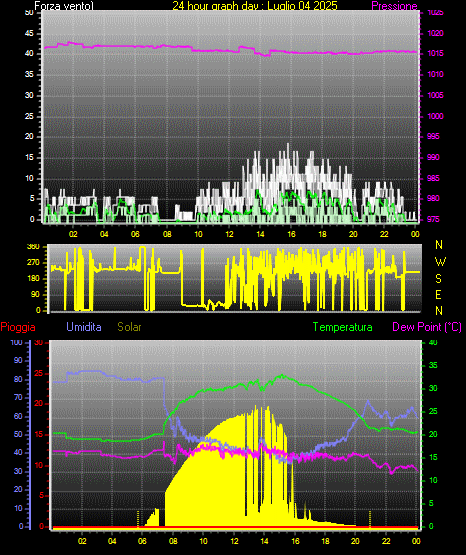466x555 pixels.
Task: Click the 35 tick on temperature axis
Action: coord(433,365)
